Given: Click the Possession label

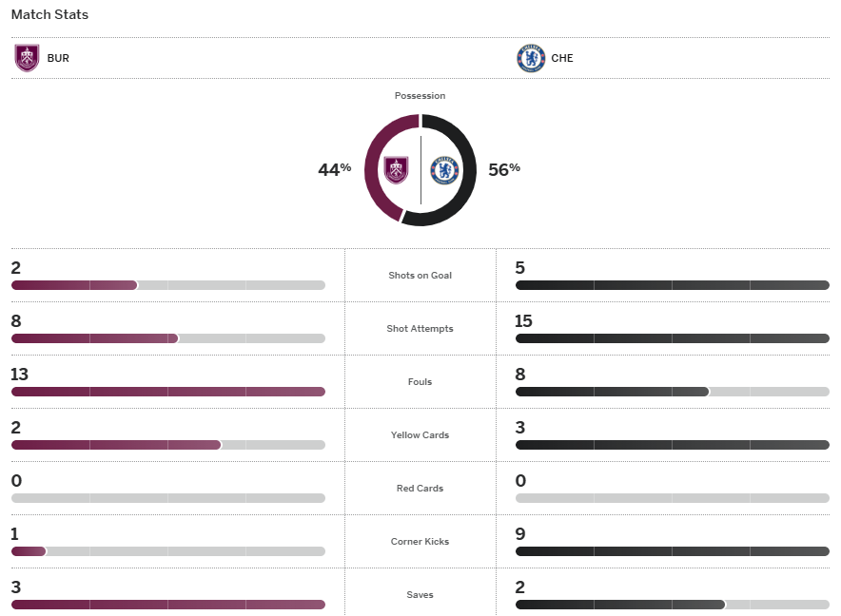Looking at the screenshot, I should (420, 96).
